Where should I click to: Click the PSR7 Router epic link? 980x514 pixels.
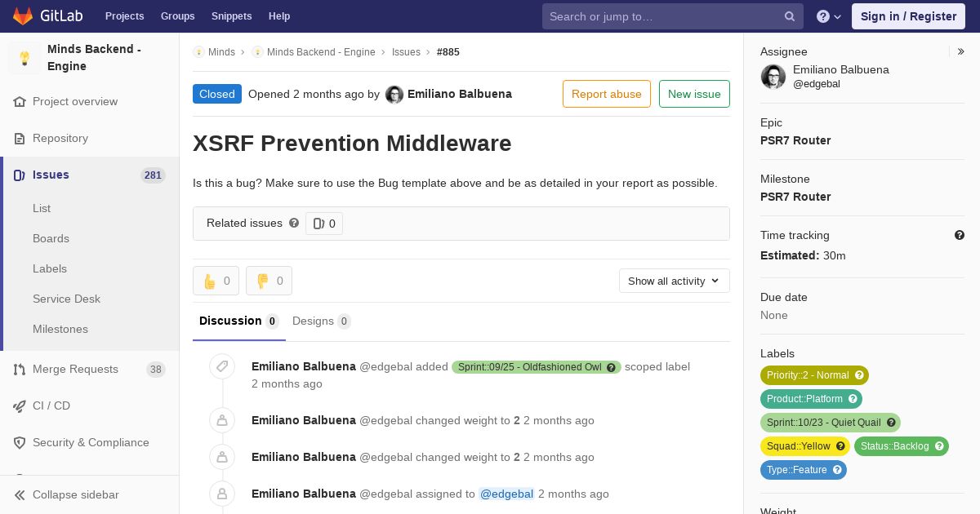pos(795,140)
